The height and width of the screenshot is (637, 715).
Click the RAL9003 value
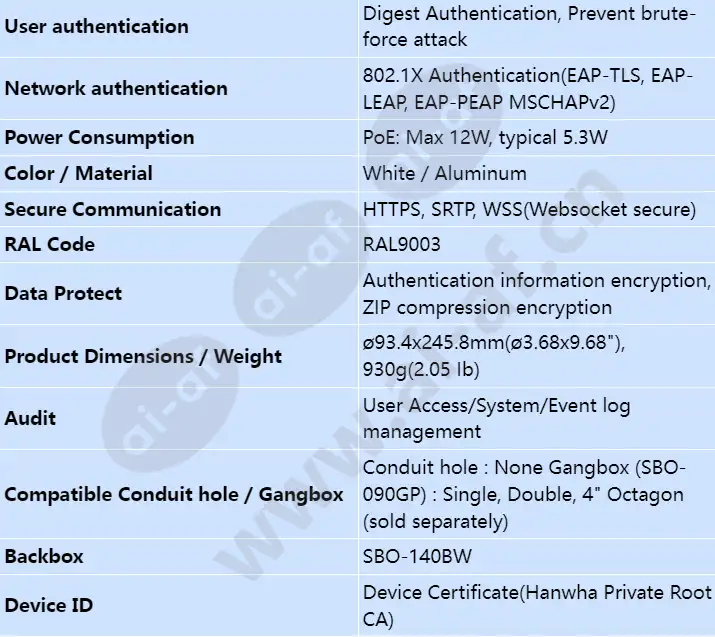[402, 244]
